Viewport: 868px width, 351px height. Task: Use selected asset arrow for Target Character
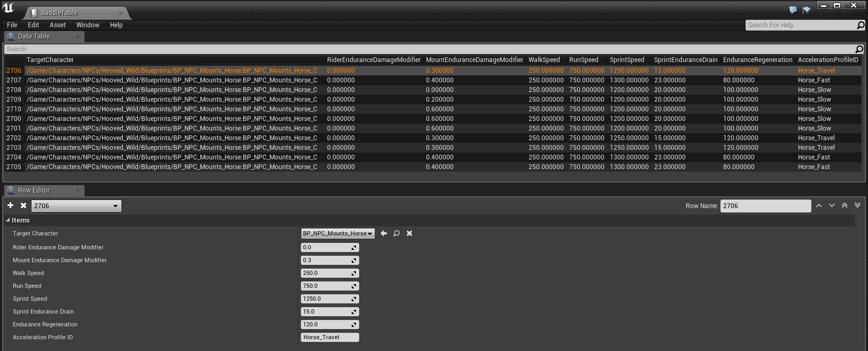click(x=383, y=233)
